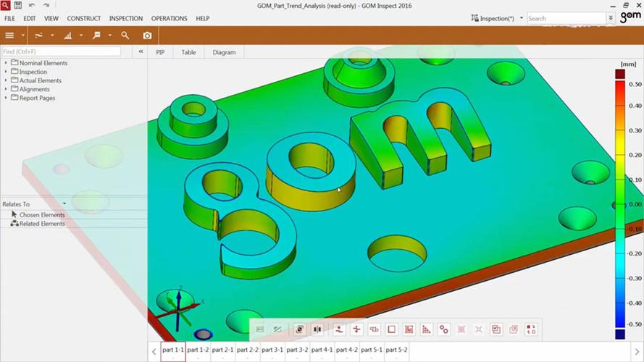Viewport: 644px width, 362px height.
Task: Open the dropdown arrow beside wavy alignment icon
Action: point(52,35)
